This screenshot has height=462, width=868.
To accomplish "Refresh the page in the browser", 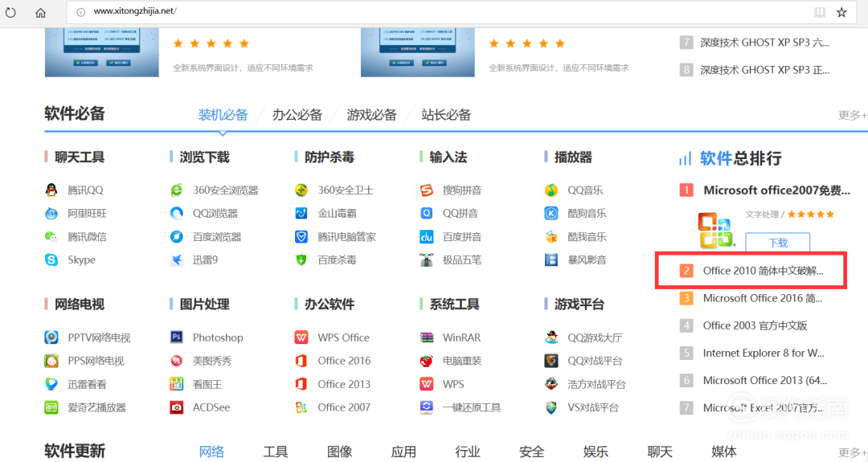I will (x=11, y=11).
